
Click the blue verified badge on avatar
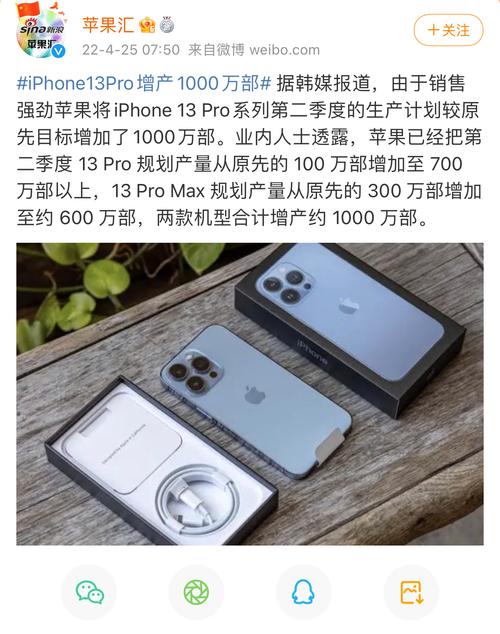[x=59, y=52]
